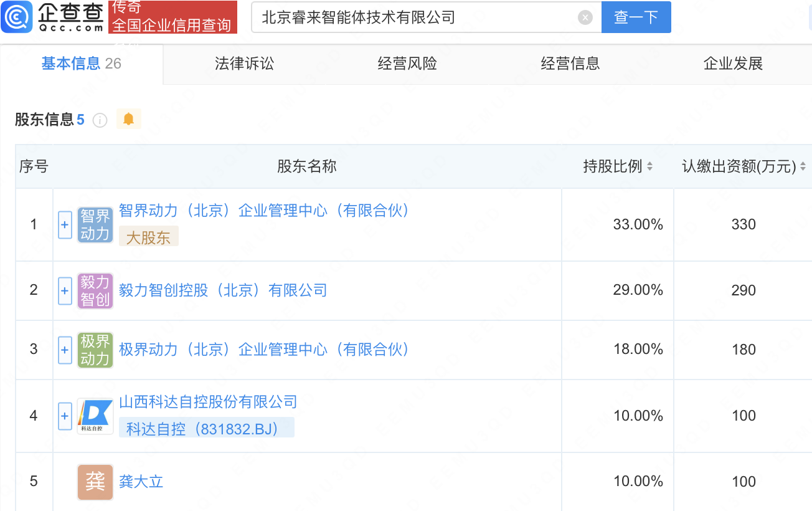Open shareholder 龚大立 link

click(141, 482)
